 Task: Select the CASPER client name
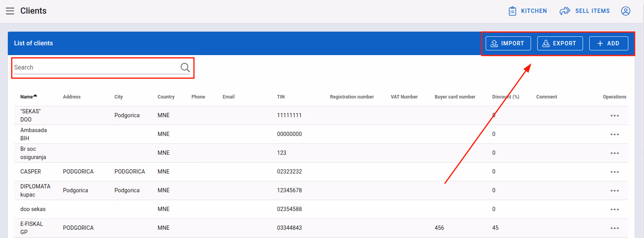(30, 172)
